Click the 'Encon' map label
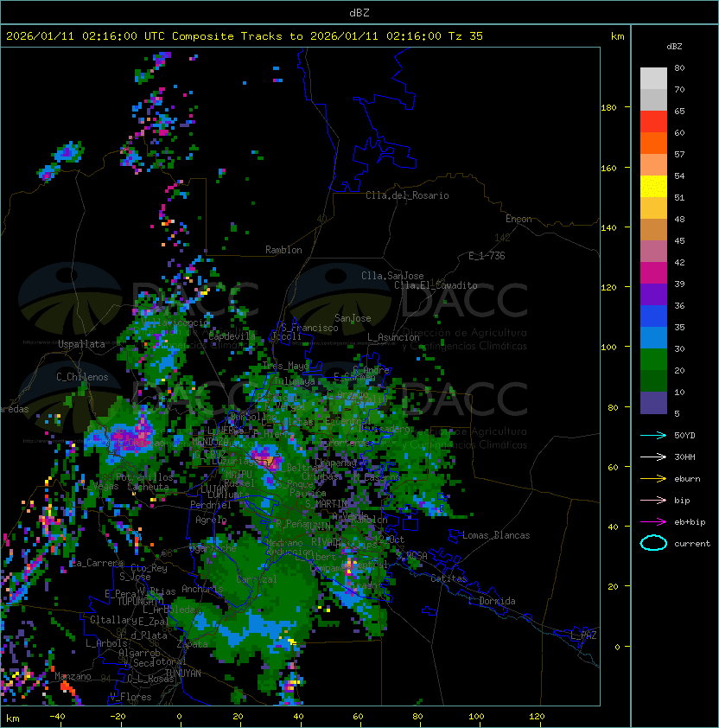 [519, 219]
